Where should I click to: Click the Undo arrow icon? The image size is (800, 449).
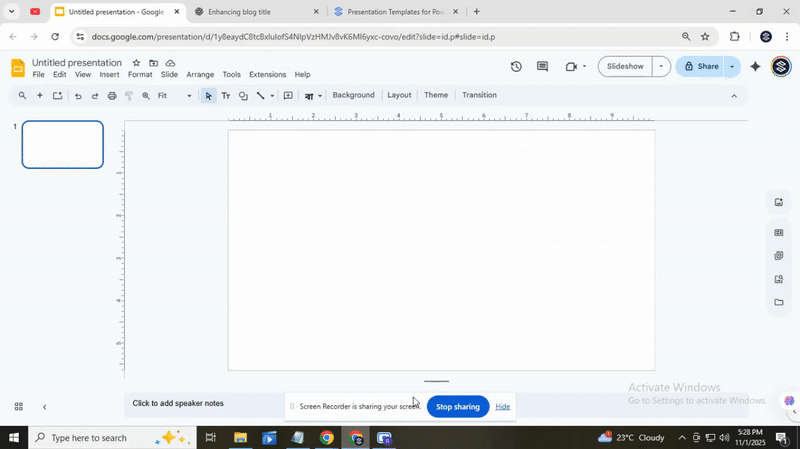78,96
